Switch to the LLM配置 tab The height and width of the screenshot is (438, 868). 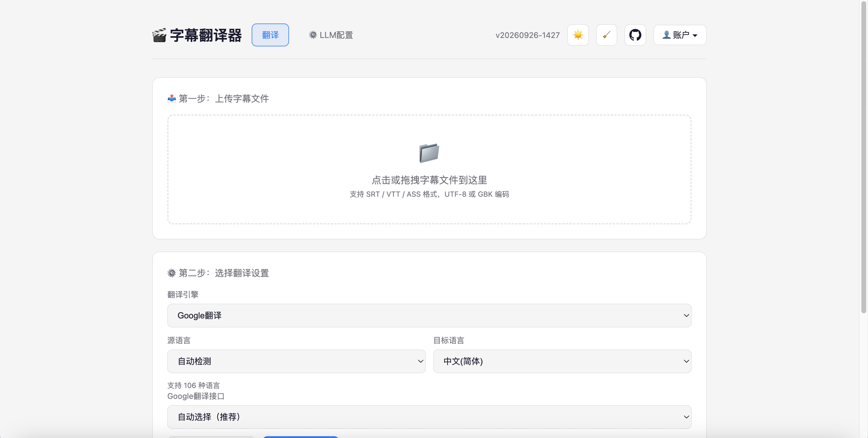[x=331, y=35]
